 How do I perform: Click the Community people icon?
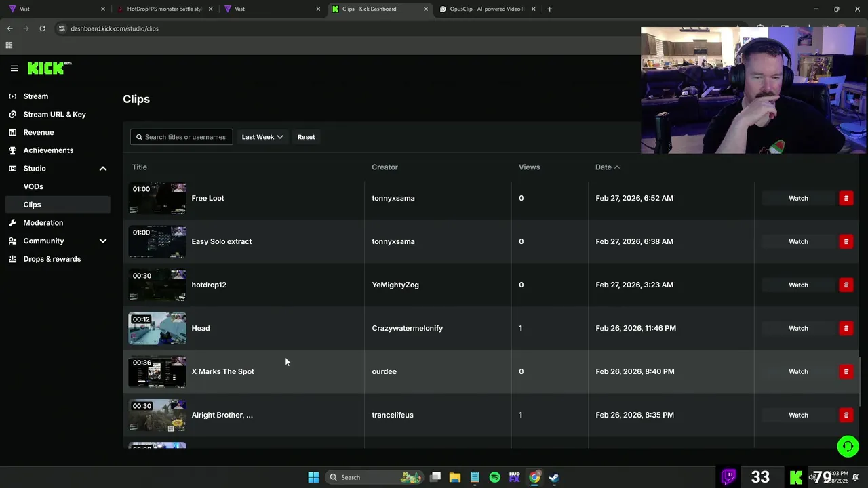coord(12,241)
